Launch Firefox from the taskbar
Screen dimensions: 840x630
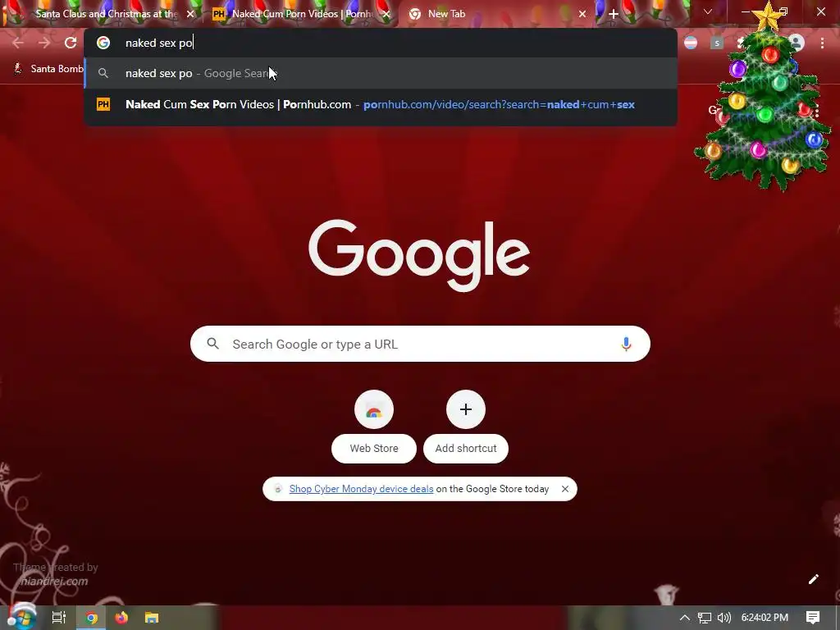point(121,618)
